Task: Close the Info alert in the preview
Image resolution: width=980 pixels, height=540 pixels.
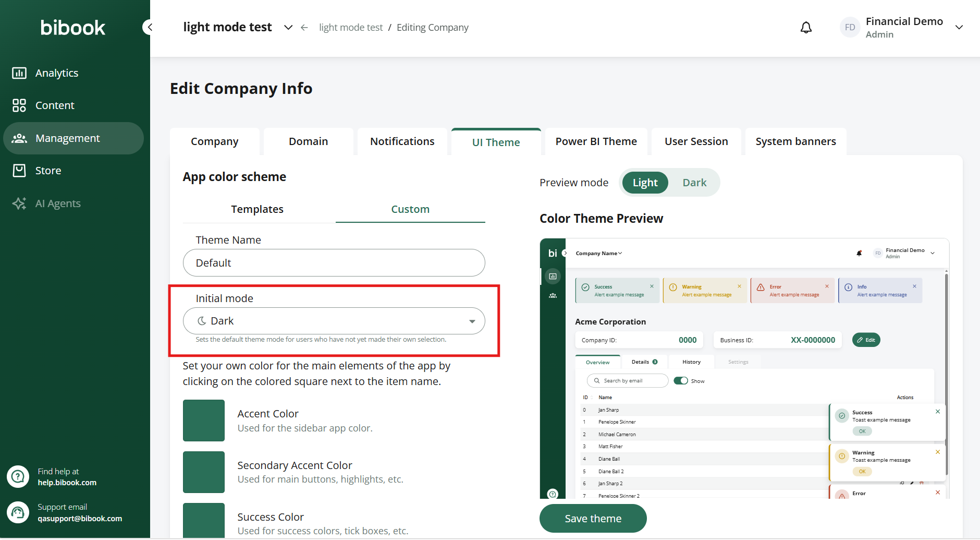Action: tap(914, 286)
